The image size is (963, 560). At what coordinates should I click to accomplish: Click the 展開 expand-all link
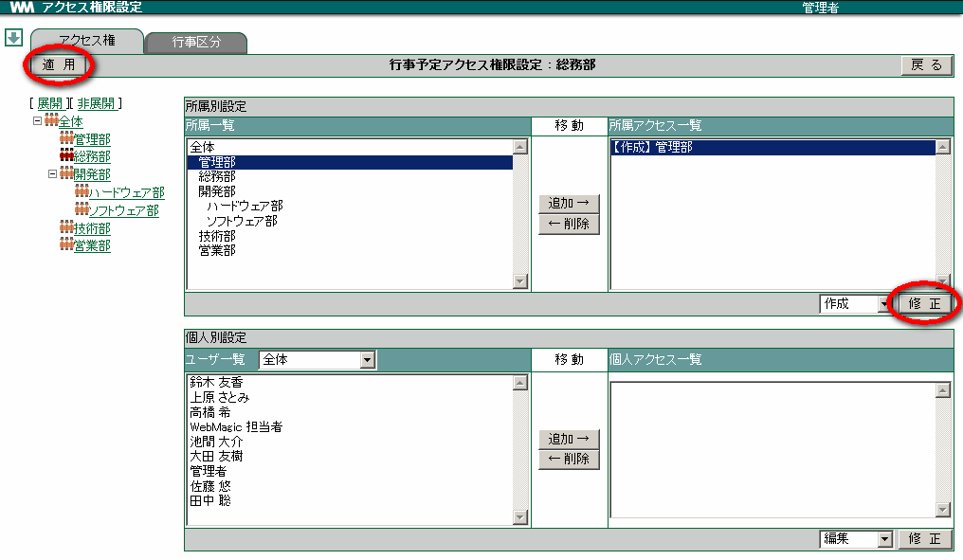coord(49,103)
